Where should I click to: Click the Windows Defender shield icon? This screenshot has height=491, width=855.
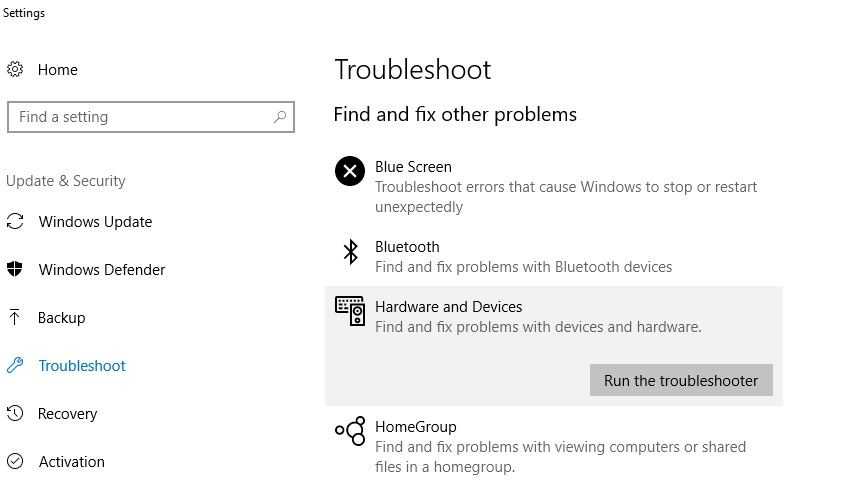point(15,269)
